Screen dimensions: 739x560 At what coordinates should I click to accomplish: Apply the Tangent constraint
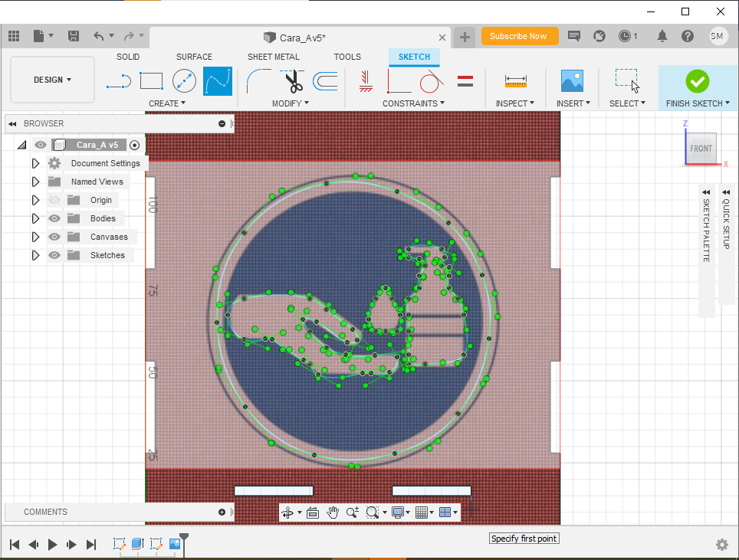432,81
